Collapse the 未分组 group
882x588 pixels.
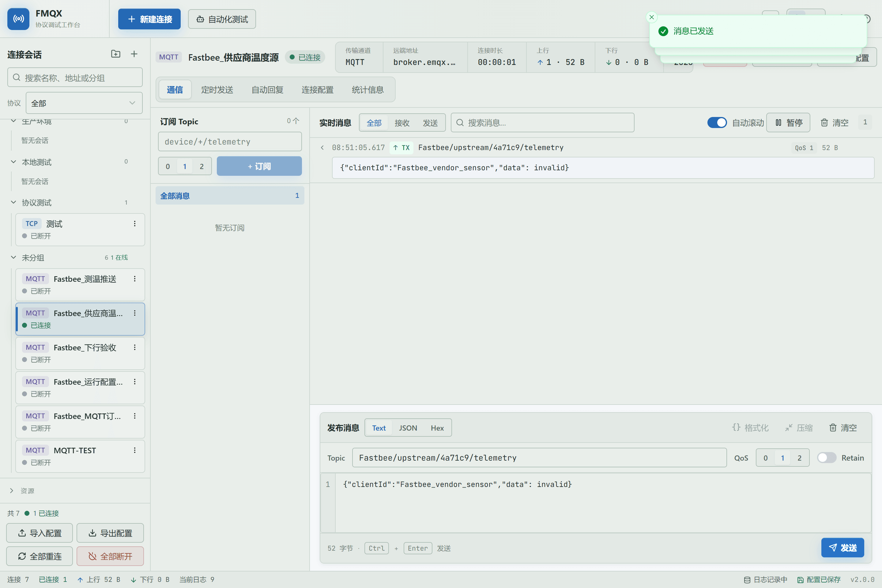tap(13, 257)
